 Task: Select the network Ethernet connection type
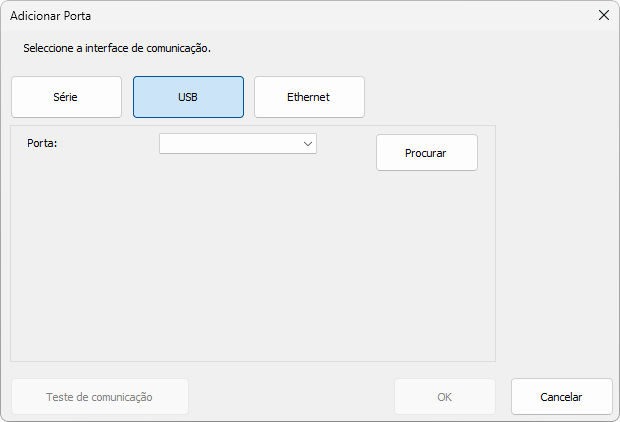(x=309, y=97)
